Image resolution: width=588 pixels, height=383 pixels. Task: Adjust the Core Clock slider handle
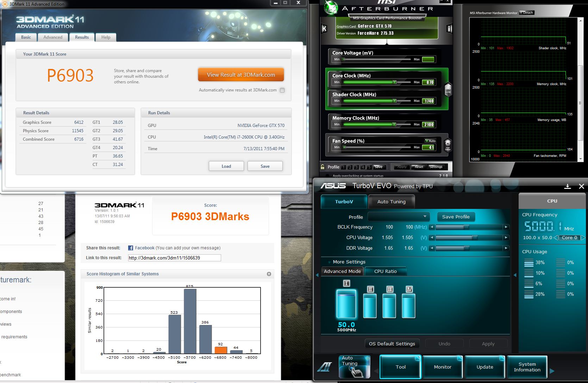[395, 82]
